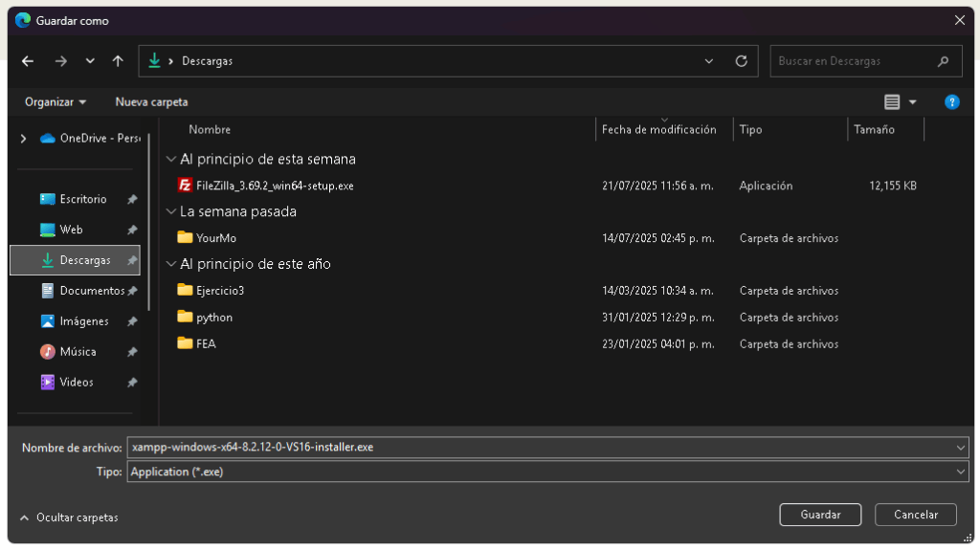Select OneDrive in the sidebar
This screenshot has height=550, width=980.
point(91,138)
